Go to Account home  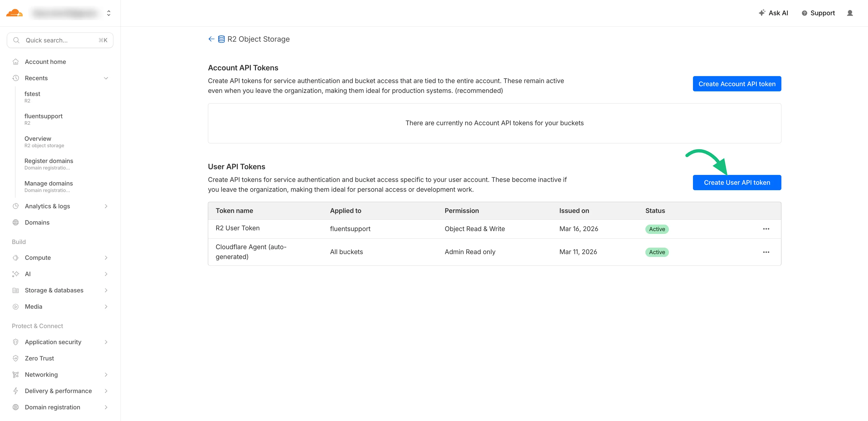45,62
